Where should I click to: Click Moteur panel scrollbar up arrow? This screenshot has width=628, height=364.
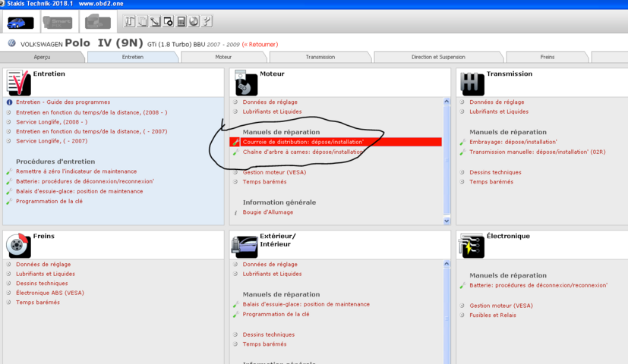click(447, 102)
